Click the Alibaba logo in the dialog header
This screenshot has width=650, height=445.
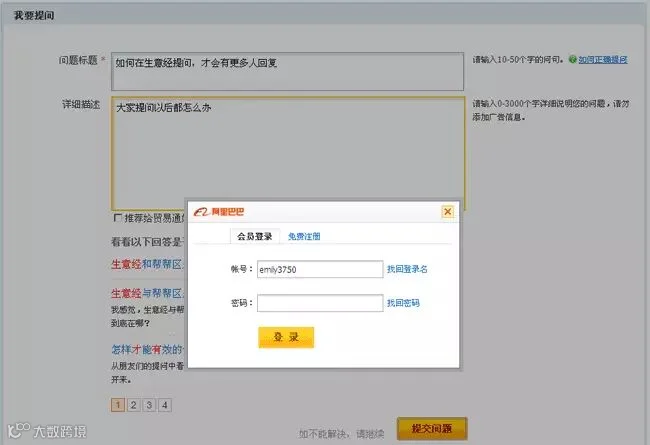tap(219, 212)
